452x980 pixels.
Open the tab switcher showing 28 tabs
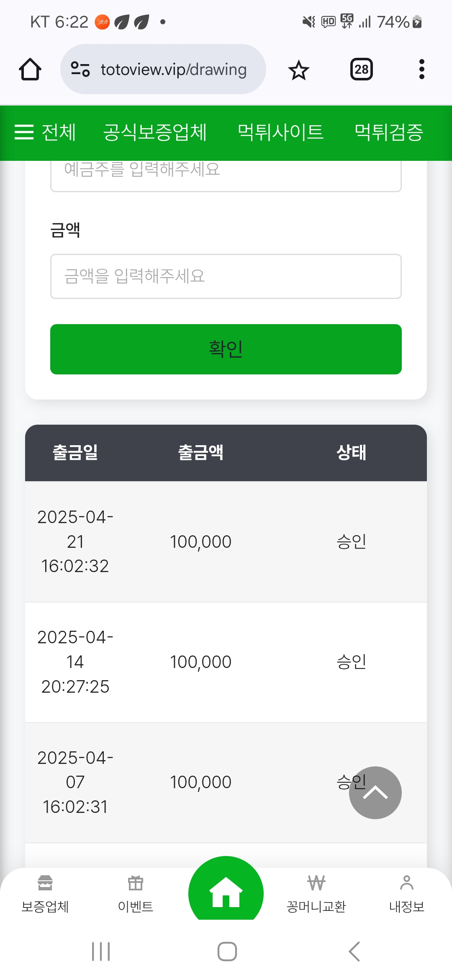[361, 70]
